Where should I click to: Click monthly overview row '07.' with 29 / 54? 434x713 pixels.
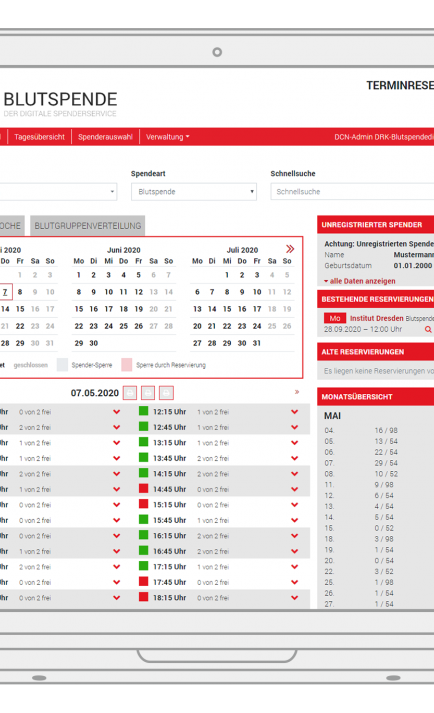pyautogui.click(x=361, y=463)
